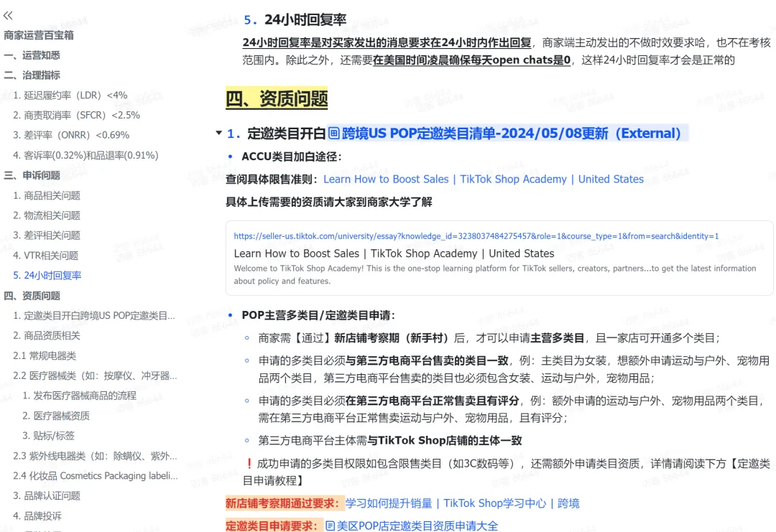Click link card description Welcome to TikTok Shop Academy
This screenshot has width=776, height=532.
coord(495,274)
